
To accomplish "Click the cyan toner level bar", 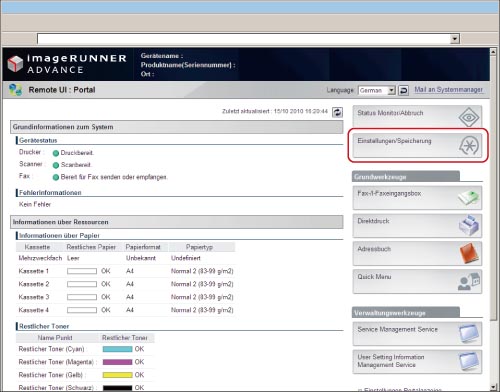I will (117, 349).
